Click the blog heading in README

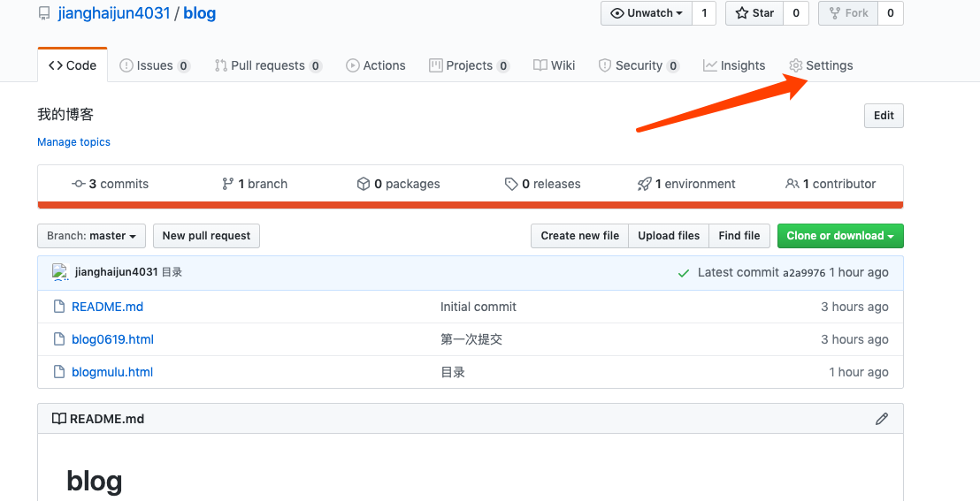pos(95,481)
